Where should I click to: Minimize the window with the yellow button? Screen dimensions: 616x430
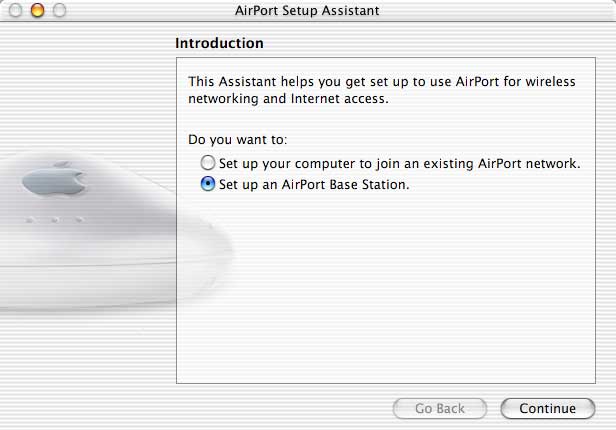click(37, 10)
